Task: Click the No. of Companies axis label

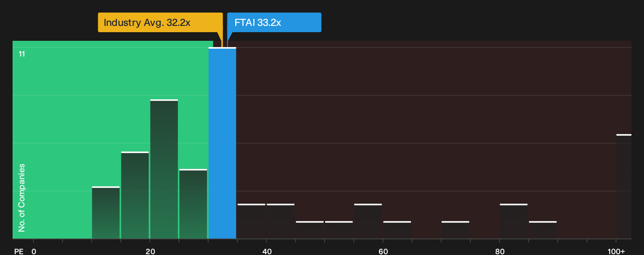Action: coord(22,198)
